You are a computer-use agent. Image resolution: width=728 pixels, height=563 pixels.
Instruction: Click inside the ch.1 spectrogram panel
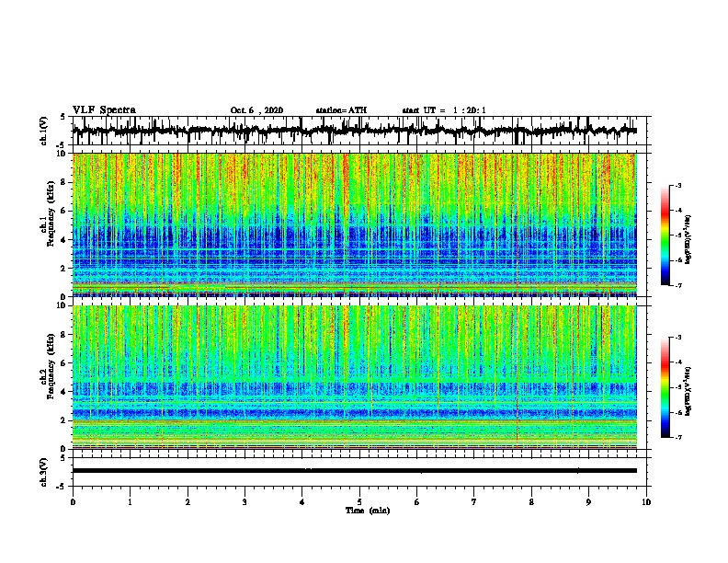point(355,224)
